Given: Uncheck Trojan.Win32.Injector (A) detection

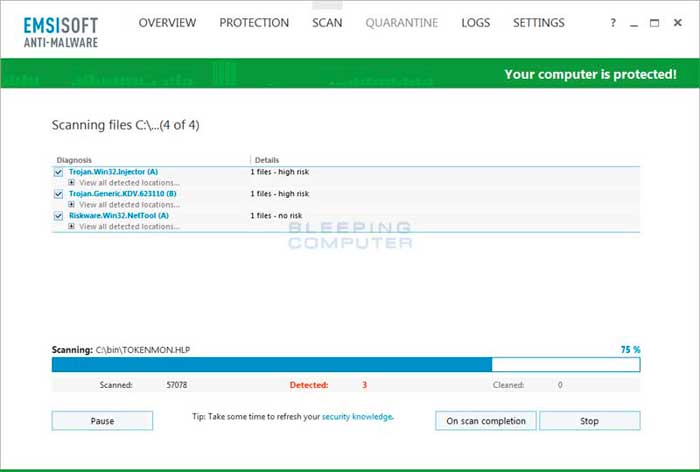Looking at the screenshot, I should [x=58, y=172].
